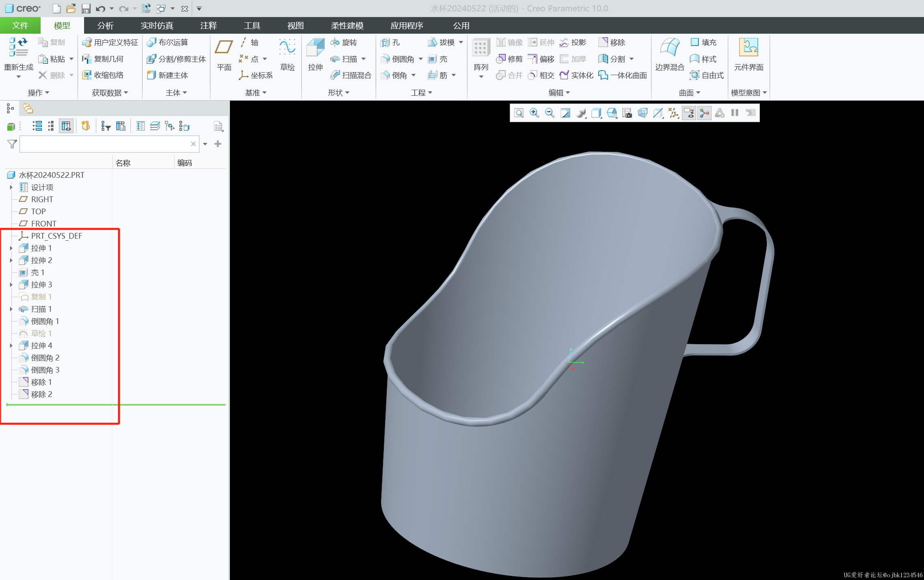Click the Freestyle (自由式) tool

click(x=707, y=75)
